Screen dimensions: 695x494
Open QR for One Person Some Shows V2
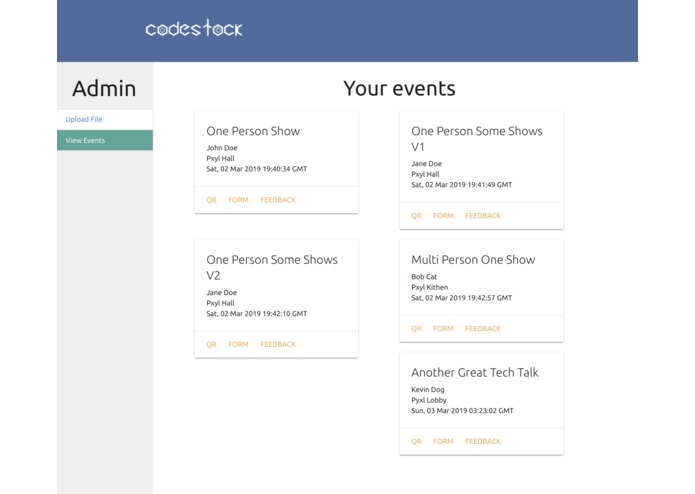211,344
